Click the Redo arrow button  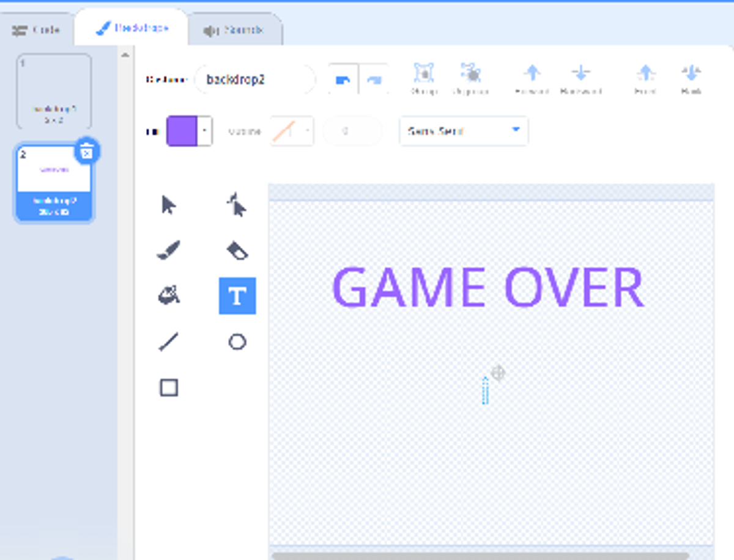pos(374,80)
